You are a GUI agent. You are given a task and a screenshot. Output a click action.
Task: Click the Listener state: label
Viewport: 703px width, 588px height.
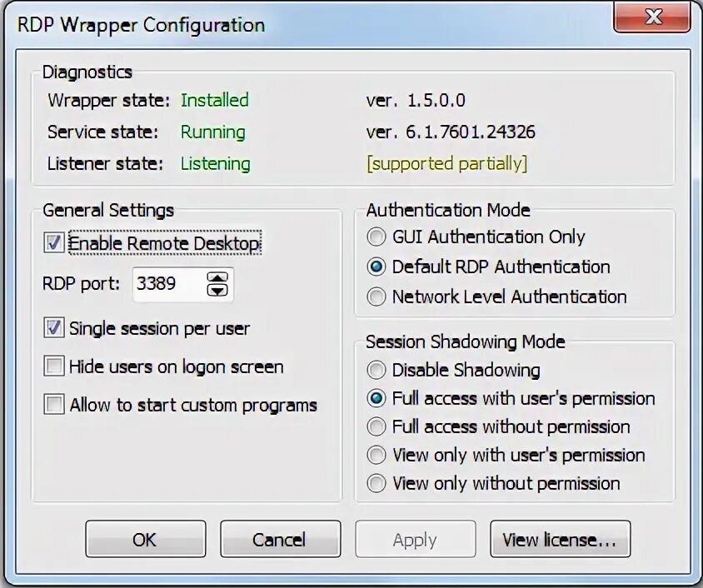[105, 163]
